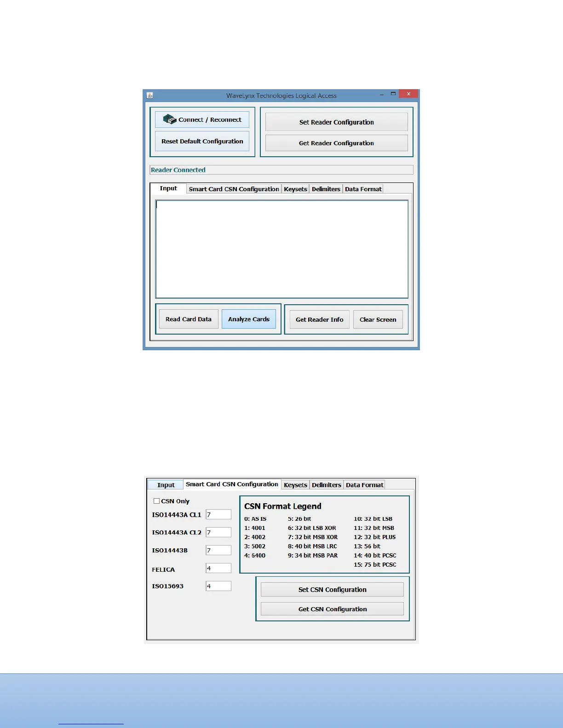Click Get CSN Configuration button

pos(332,609)
